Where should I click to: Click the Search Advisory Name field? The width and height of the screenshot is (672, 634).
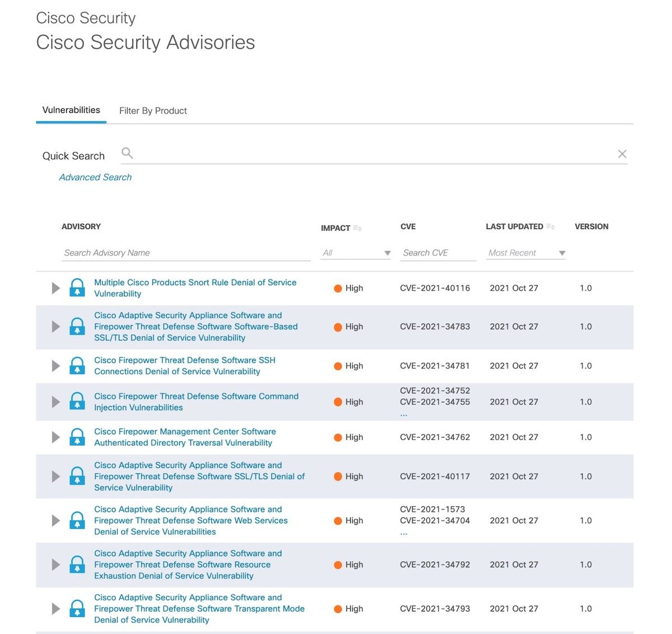tap(186, 253)
